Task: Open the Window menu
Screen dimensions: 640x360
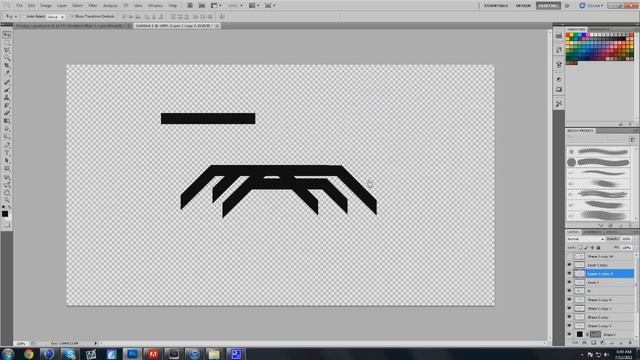Action: [155, 6]
